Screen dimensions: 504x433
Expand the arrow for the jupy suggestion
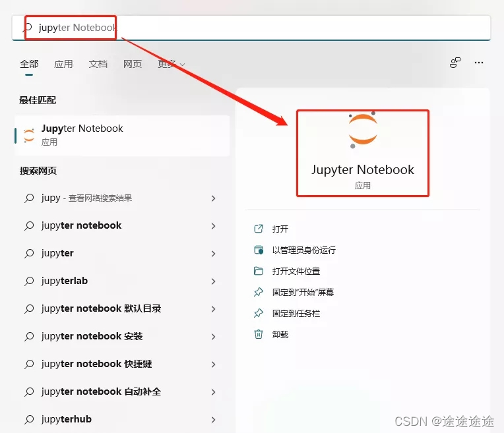click(x=214, y=198)
